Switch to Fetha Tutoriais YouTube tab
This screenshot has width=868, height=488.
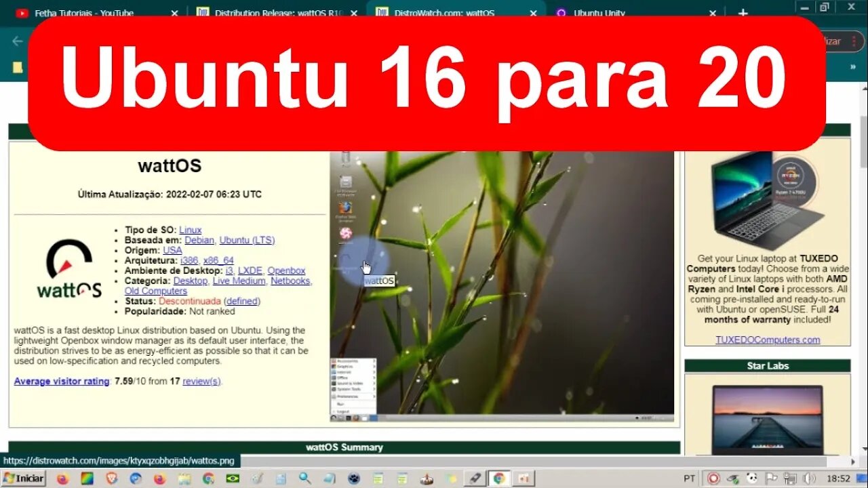tap(95, 12)
